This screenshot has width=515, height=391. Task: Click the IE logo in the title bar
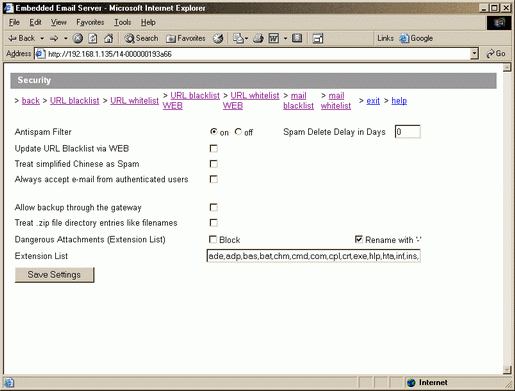[x=8, y=8]
